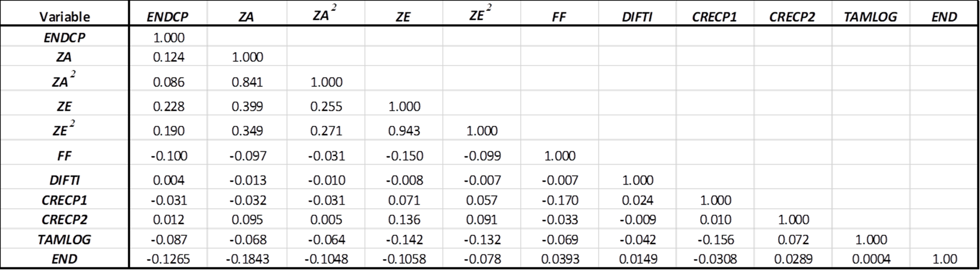Image resolution: width=980 pixels, height=270 pixels.
Task: Select the -0.170 cell in CRECP1 row
Action: (x=560, y=200)
